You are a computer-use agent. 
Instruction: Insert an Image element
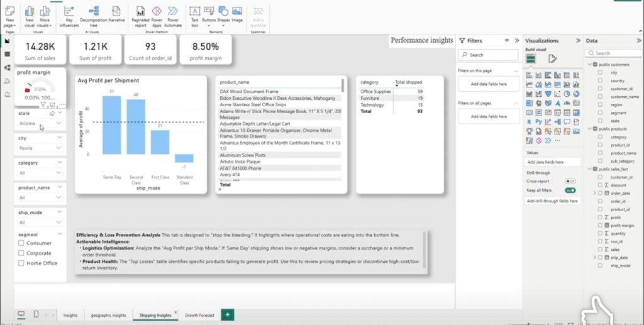[x=237, y=14]
